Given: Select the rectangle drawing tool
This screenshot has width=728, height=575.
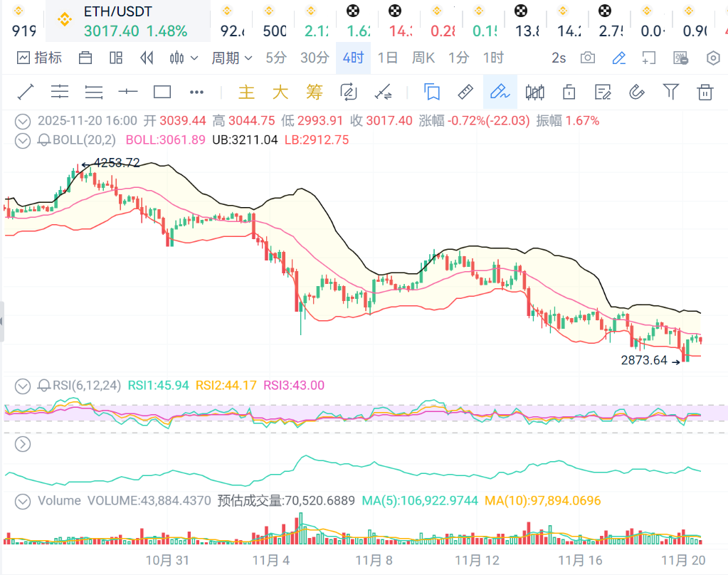Looking at the screenshot, I should (162, 91).
